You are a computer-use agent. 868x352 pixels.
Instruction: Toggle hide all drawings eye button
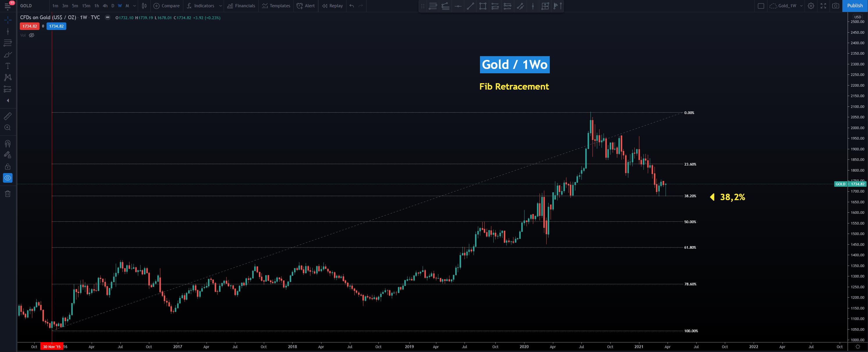[x=7, y=178]
